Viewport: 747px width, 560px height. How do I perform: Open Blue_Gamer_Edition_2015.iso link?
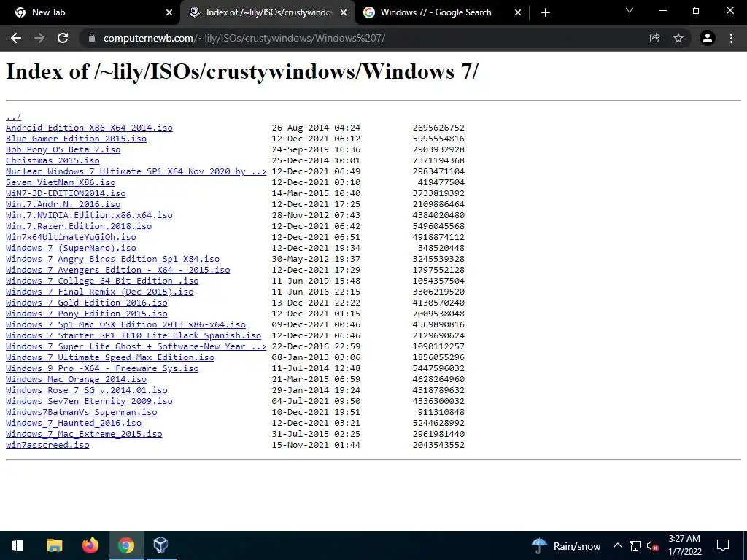76,139
